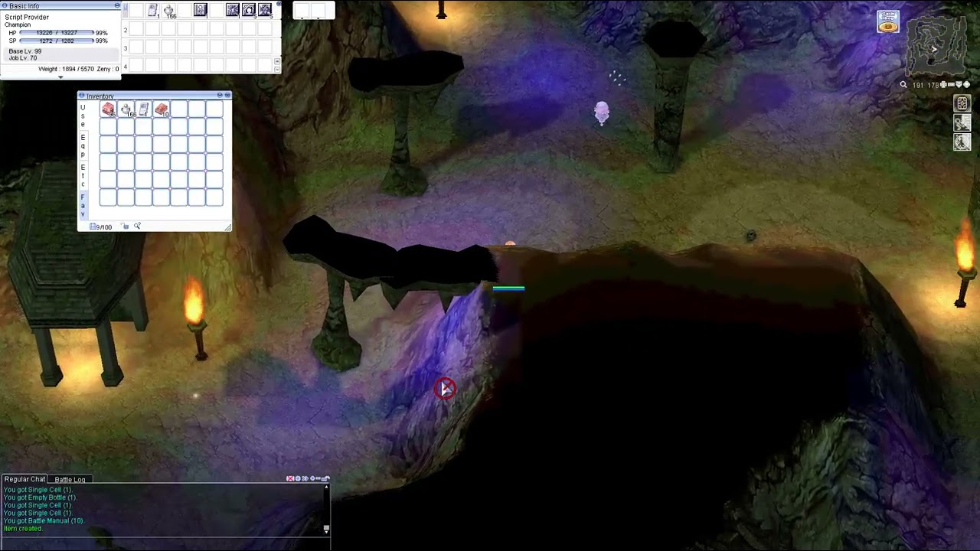The image size is (980, 551).
Task: Click the HP bar in Basic Info
Action: (56, 33)
